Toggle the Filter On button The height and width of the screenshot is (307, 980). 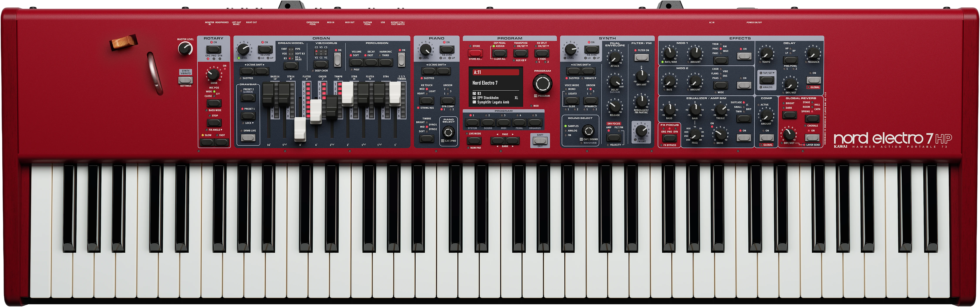coord(641,58)
